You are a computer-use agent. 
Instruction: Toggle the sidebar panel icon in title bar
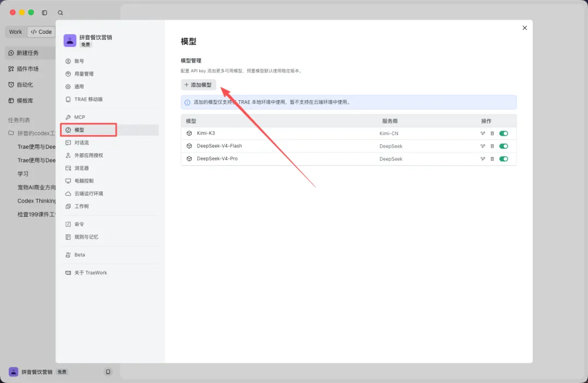tap(44, 13)
